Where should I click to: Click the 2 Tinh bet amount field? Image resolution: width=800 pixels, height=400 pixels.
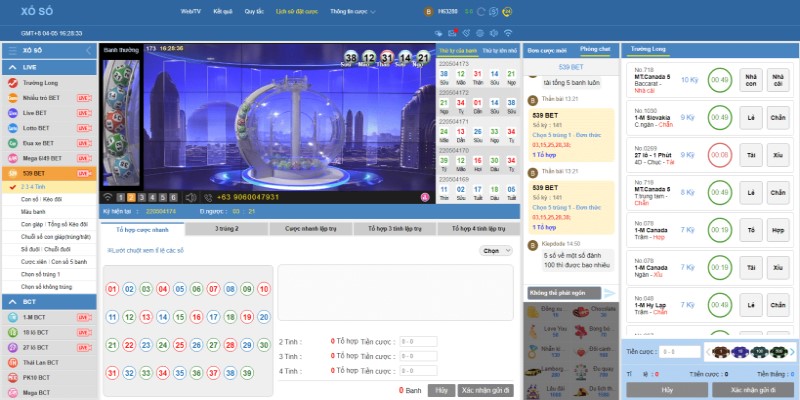pyautogui.click(x=418, y=342)
